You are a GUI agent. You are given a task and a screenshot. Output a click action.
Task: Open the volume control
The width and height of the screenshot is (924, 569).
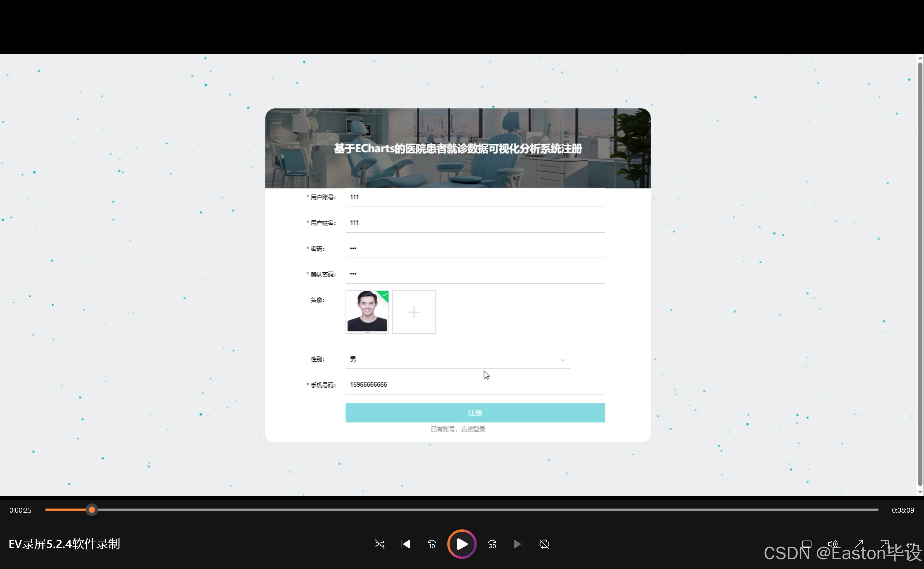point(832,544)
